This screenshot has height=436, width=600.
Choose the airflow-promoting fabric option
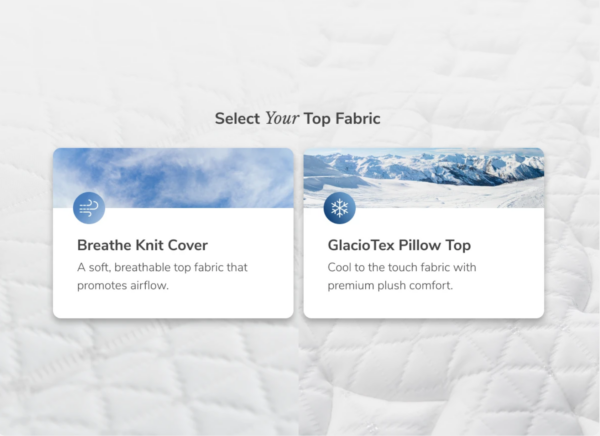pyautogui.click(x=173, y=233)
